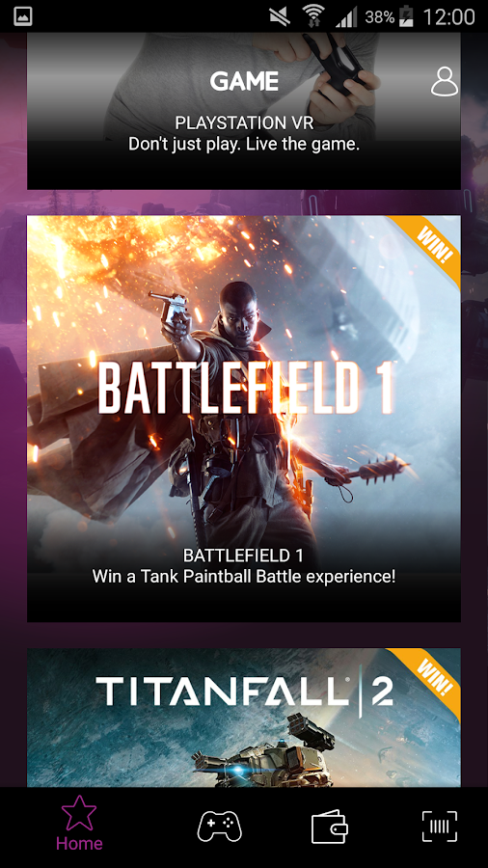Click the GAME logo in header
Screen dimensions: 488x868
tap(244, 81)
